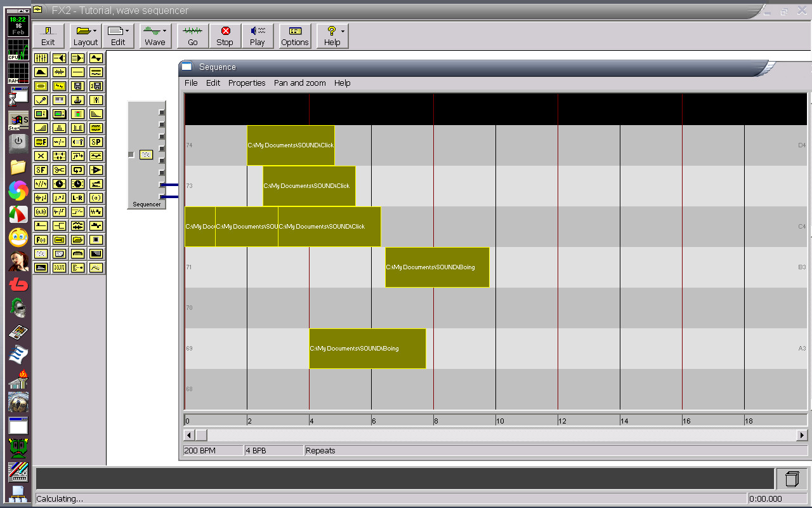Select the SP module icon
Viewport: 812px width, 508px height.
pyautogui.click(x=96, y=142)
